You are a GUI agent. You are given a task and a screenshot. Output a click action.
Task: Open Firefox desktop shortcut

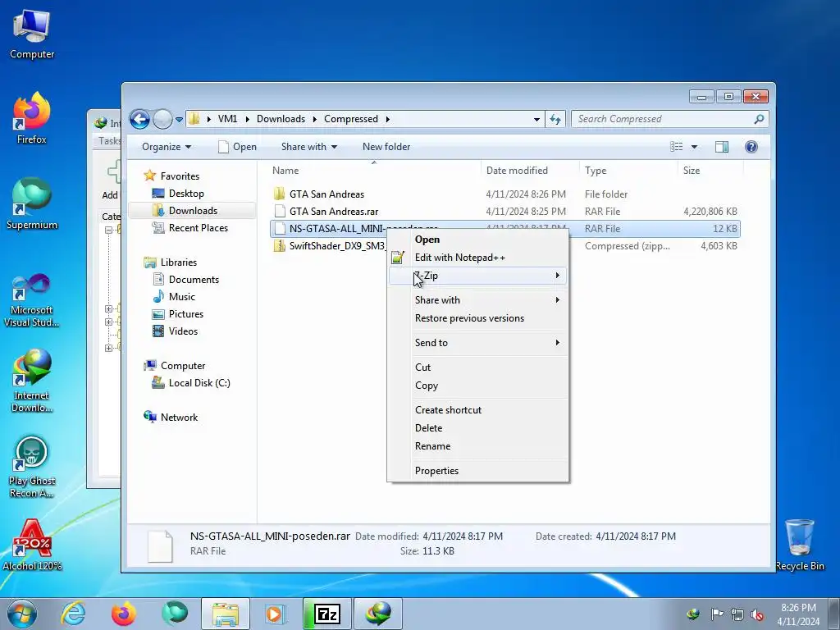[x=32, y=118]
